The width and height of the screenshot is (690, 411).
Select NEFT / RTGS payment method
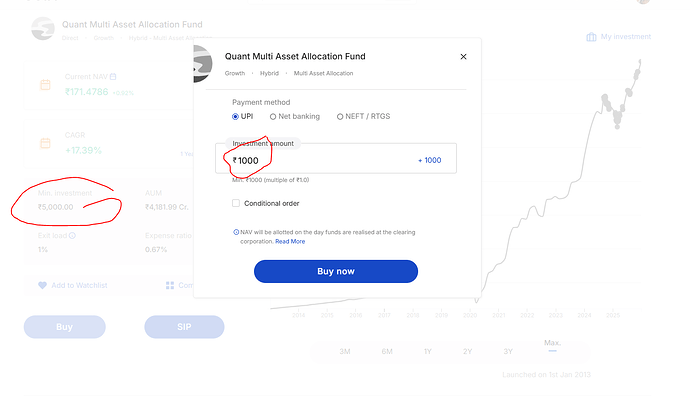point(340,116)
